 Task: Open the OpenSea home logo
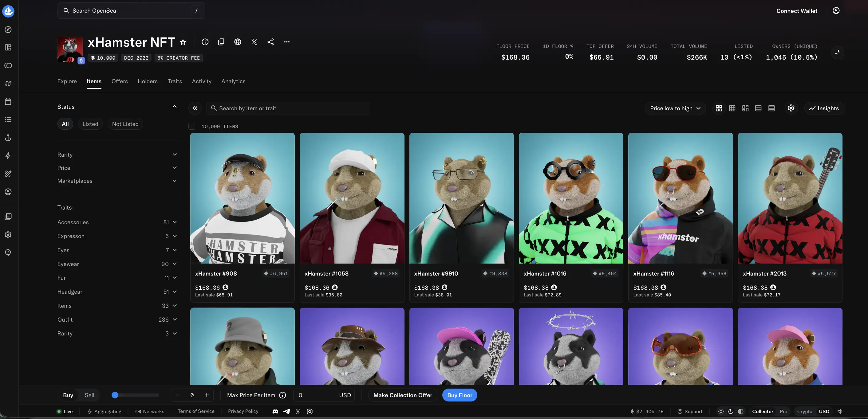click(8, 11)
